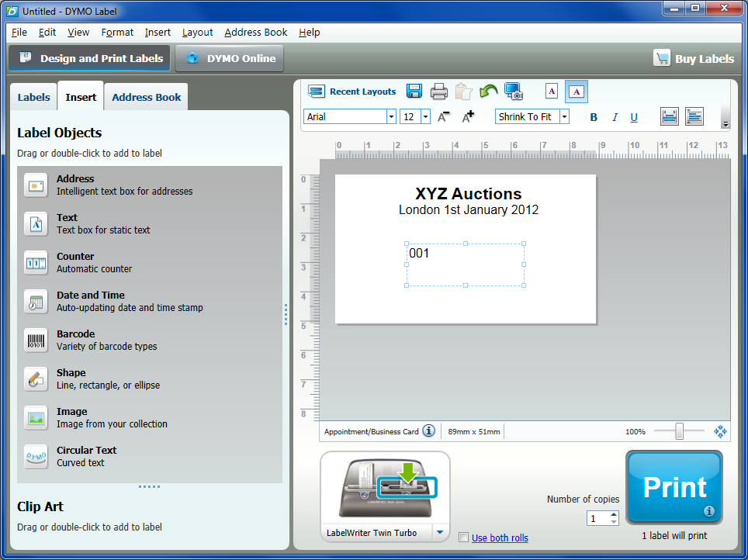Open the View menu

78,32
